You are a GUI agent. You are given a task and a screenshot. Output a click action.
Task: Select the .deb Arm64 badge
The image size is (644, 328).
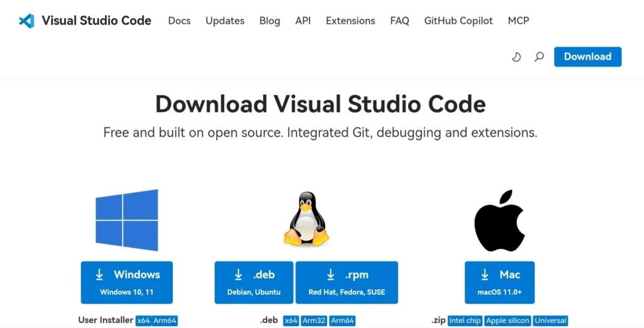[x=342, y=320]
